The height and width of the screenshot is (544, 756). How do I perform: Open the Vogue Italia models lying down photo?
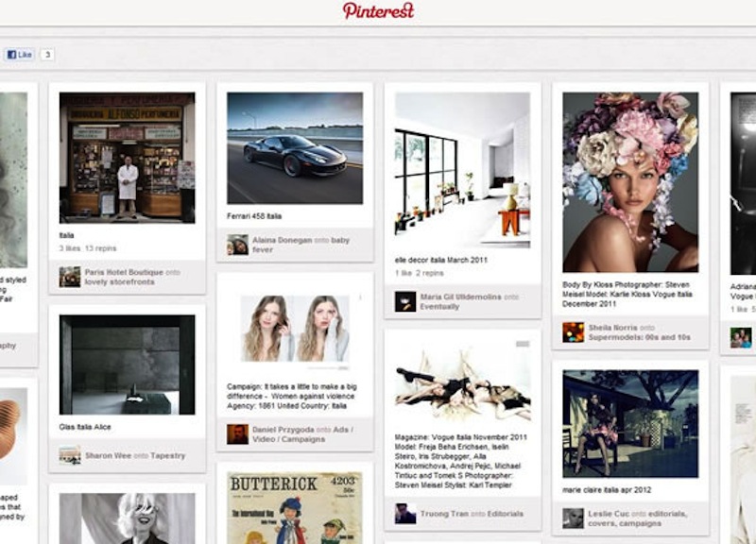[x=463, y=383]
